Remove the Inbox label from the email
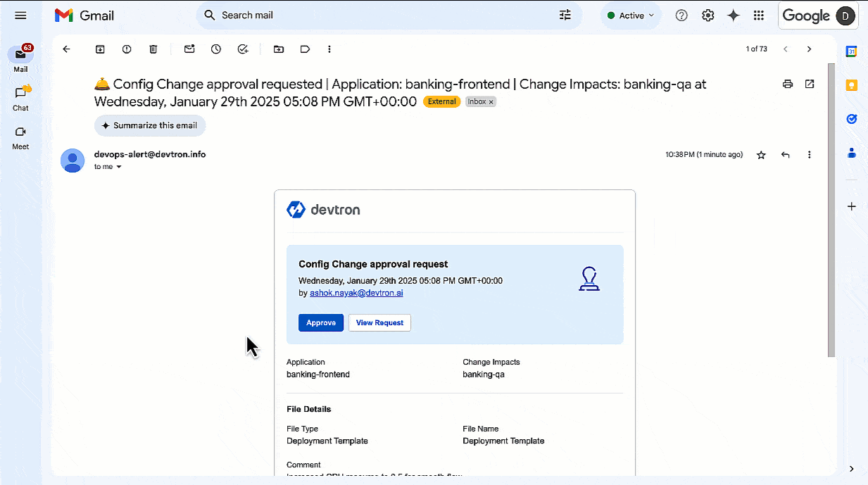 coord(491,101)
